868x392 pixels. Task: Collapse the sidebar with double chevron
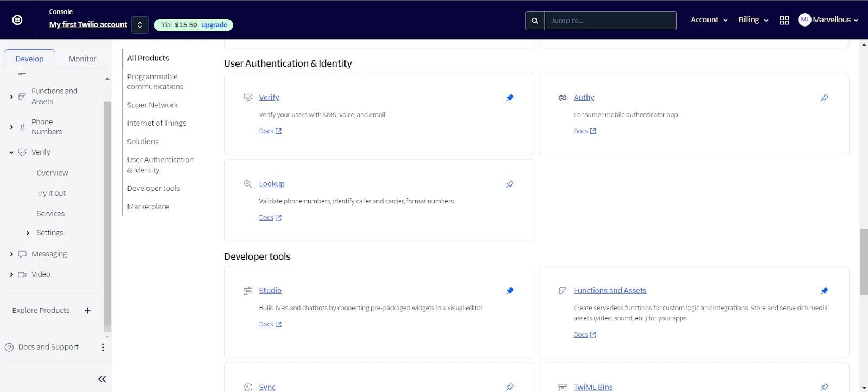pos(102,379)
